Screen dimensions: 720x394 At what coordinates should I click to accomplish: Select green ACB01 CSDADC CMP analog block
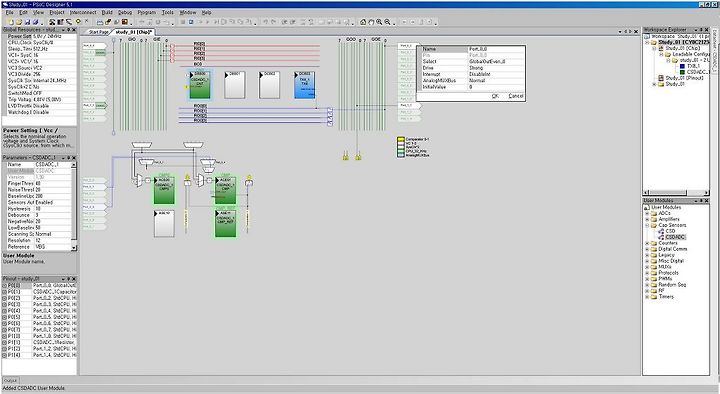(225, 190)
